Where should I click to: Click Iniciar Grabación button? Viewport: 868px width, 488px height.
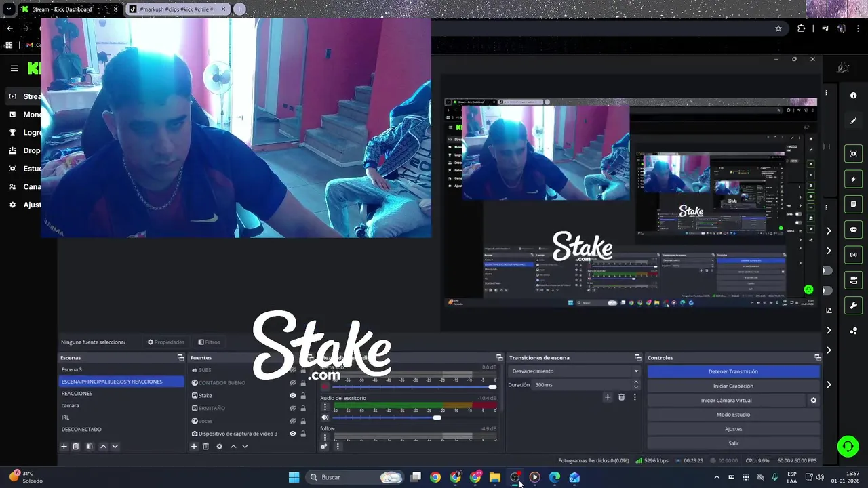coord(733,386)
